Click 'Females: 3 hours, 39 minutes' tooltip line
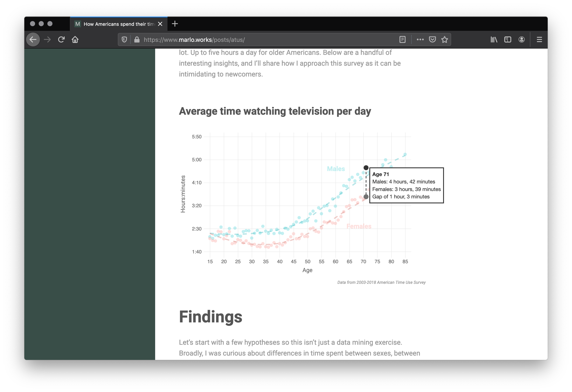The width and height of the screenshot is (572, 392). 406,189
